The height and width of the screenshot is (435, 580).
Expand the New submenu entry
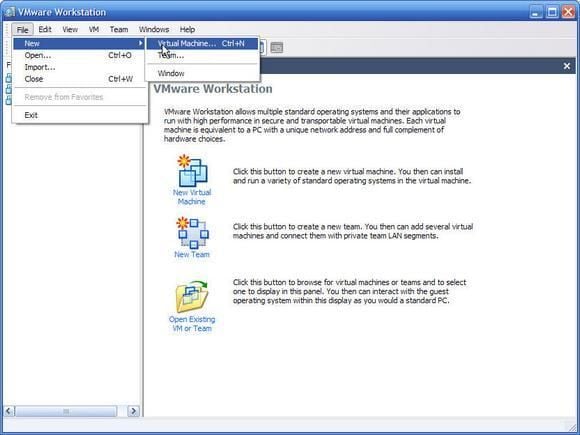pyautogui.click(x=80, y=44)
